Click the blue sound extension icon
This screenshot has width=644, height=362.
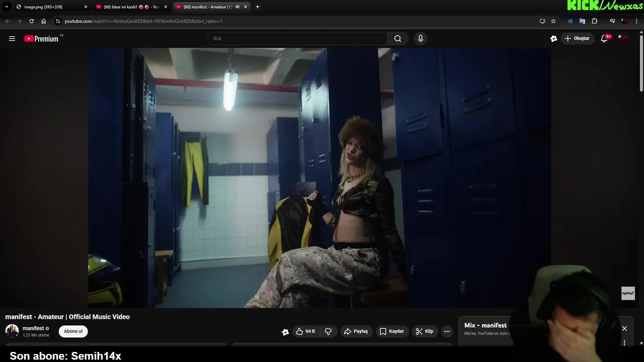coord(570,21)
